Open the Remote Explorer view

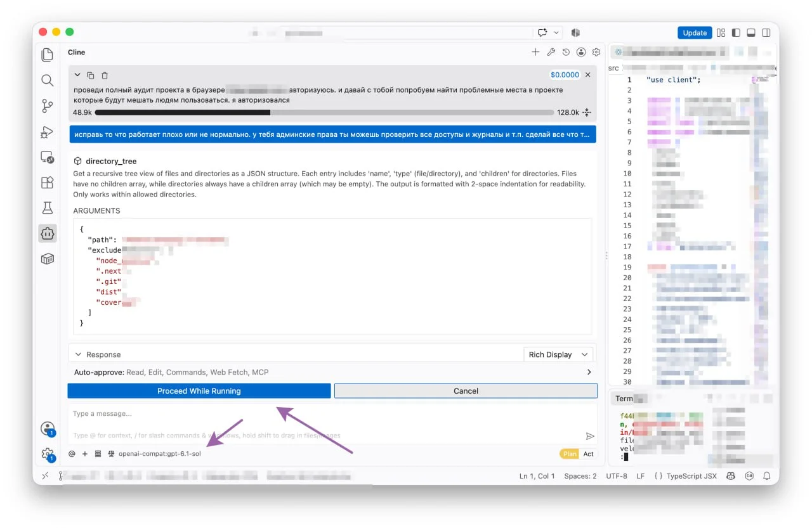tap(48, 157)
